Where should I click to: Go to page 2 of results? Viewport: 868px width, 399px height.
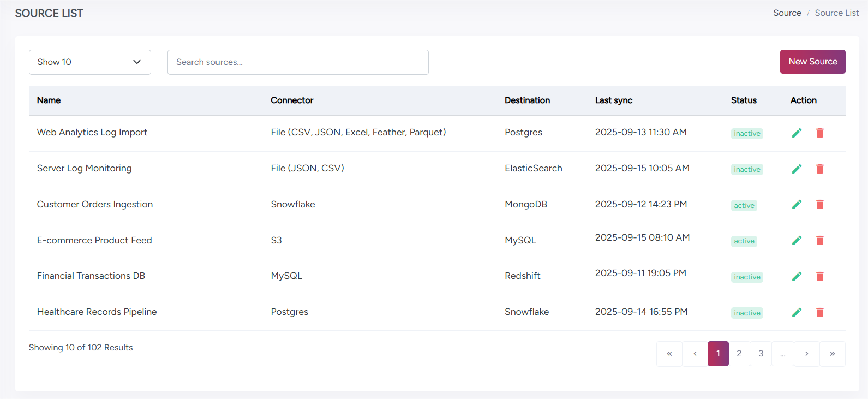tap(739, 354)
